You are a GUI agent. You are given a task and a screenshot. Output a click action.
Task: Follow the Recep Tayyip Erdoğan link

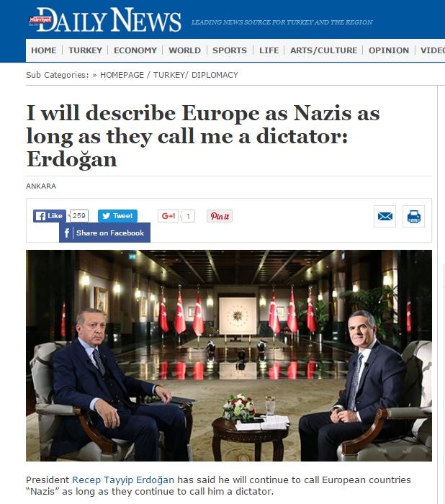tap(123, 480)
